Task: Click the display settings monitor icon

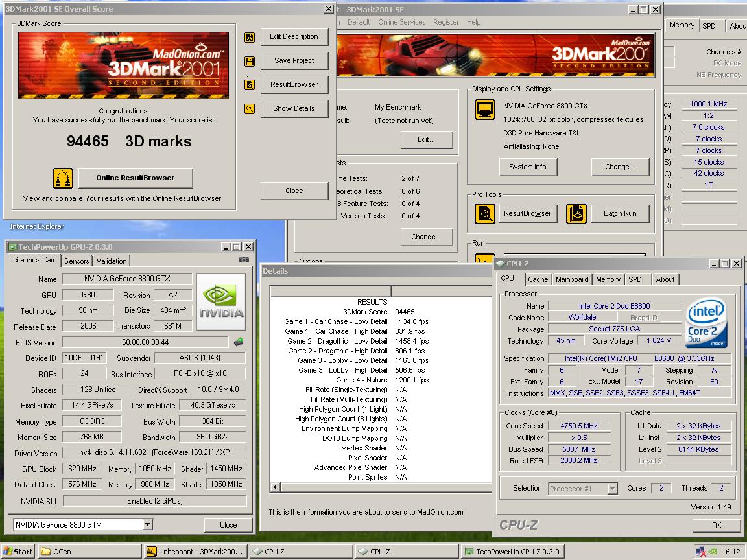Action: (x=485, y=110)
